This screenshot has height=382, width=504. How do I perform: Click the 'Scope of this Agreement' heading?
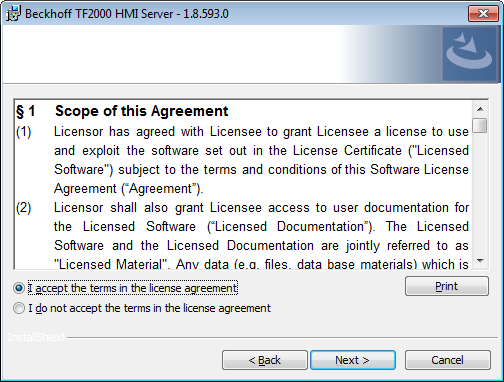(x=141, y=111)
